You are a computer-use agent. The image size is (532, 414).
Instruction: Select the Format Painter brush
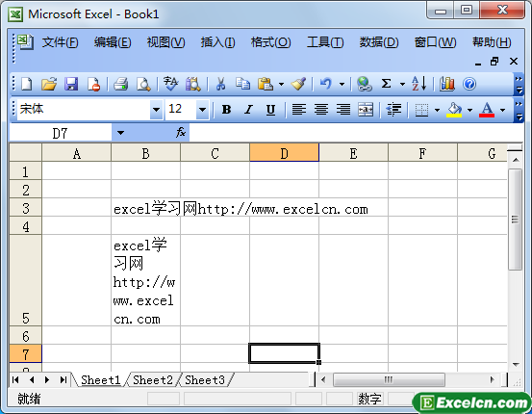point(298,84)
